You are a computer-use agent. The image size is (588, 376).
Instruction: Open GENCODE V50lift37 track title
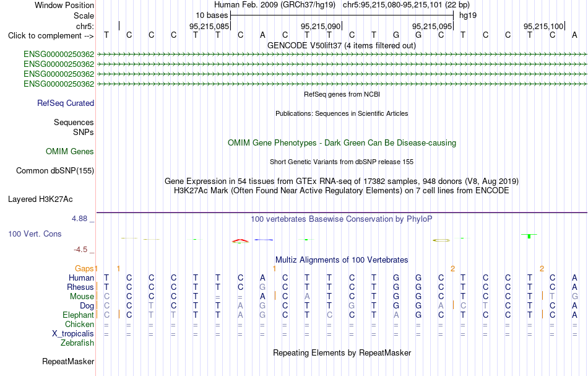(342, 45)
